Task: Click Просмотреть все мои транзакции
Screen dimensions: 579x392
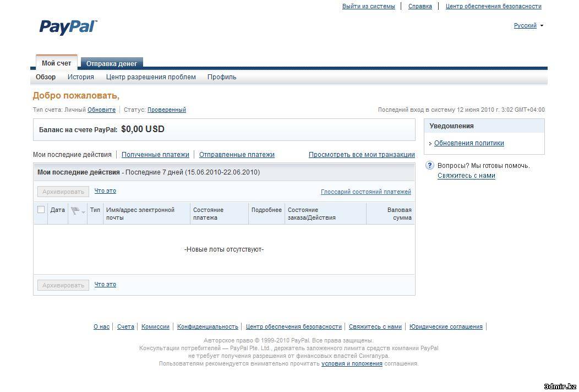Action: [362, 155]
